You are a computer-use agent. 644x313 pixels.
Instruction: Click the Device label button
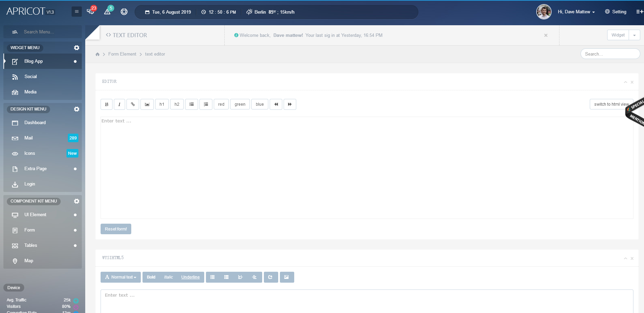click(14, 288)
